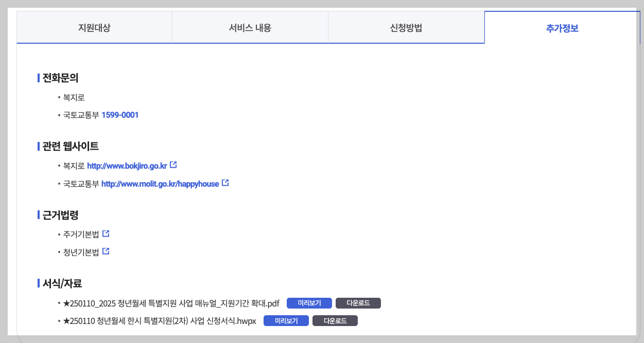Open the 신청방법 tab
Screen dimensions: 644x343
pos(406,27)
